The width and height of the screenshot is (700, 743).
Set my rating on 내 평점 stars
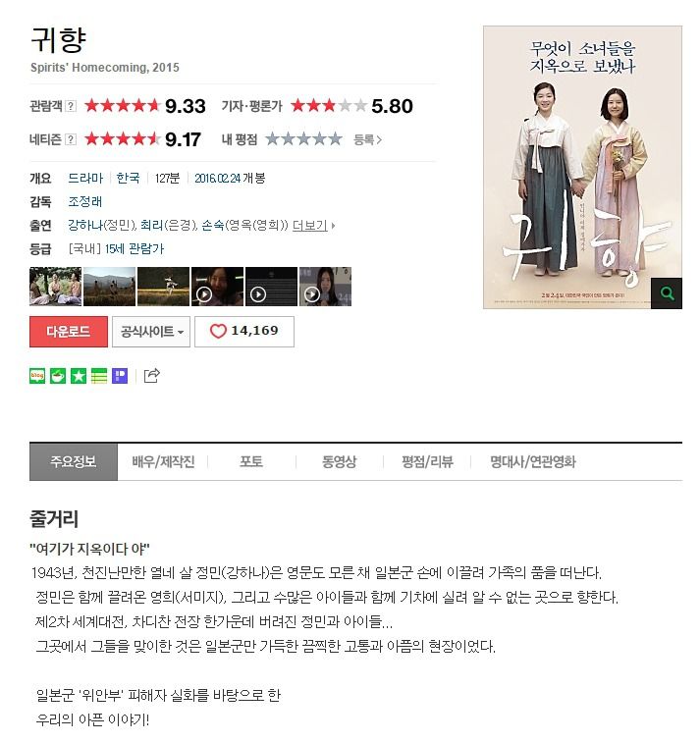click(x=303, y=138)
